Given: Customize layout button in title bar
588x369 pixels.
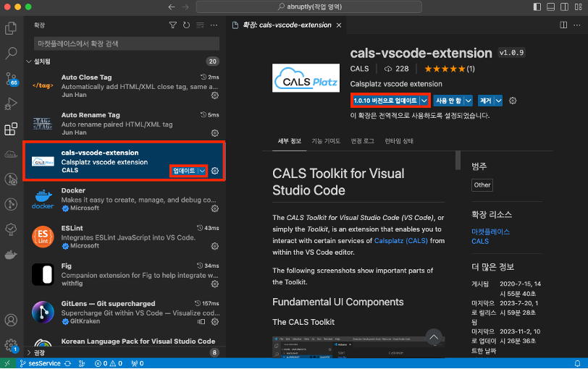Looking at the screenshot, I should [578, 7].
